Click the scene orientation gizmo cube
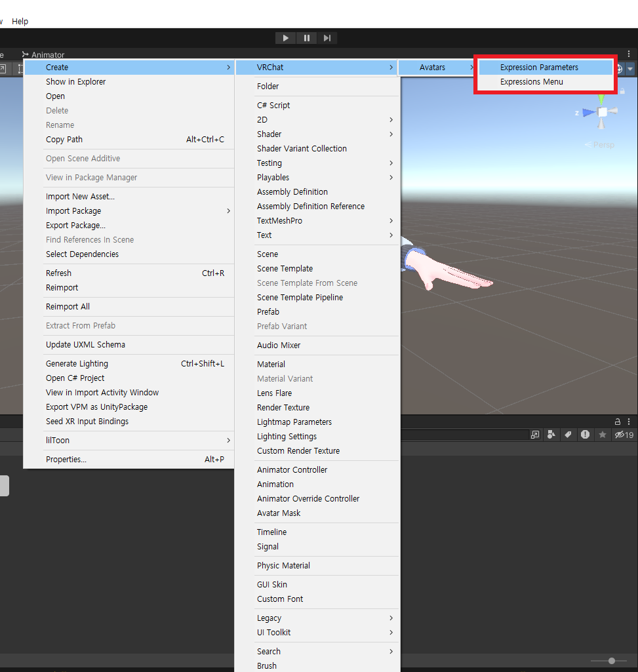The width and height of the screenshot is (638, 672). pos(602,112)
